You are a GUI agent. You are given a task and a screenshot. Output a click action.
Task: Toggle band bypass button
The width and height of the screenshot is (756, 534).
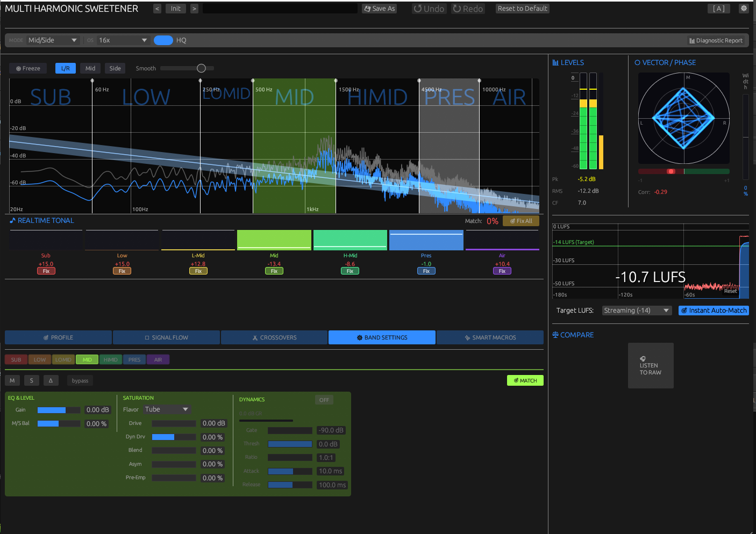80,380
